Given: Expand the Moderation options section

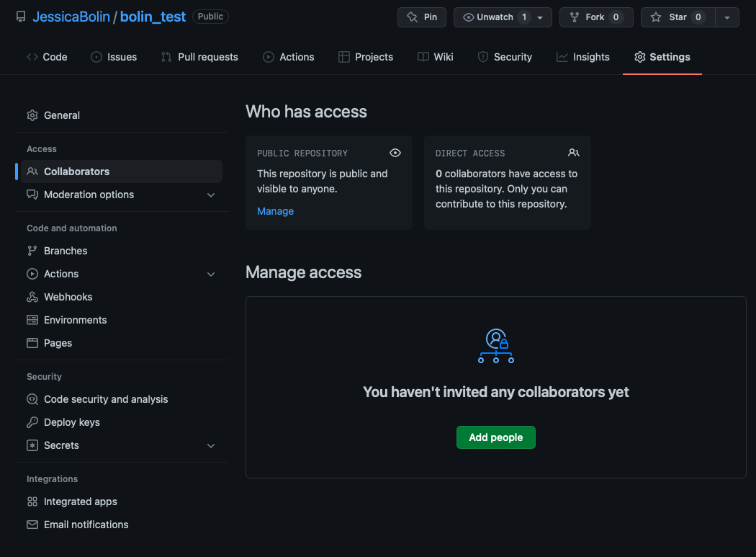Looking at the screenshot, I should tap(211, 195).
